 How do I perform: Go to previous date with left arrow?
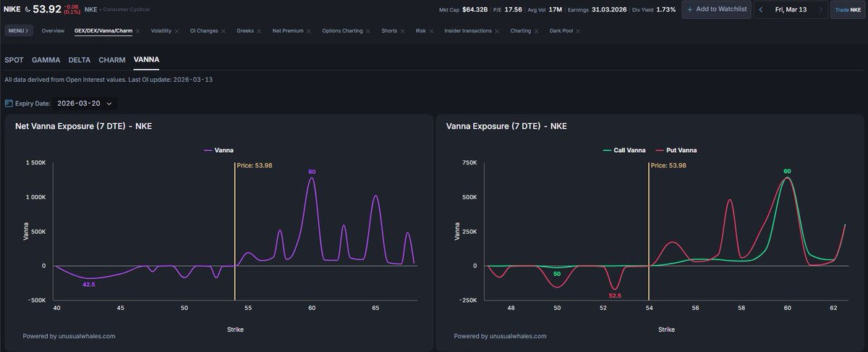(x=761, y=9)
